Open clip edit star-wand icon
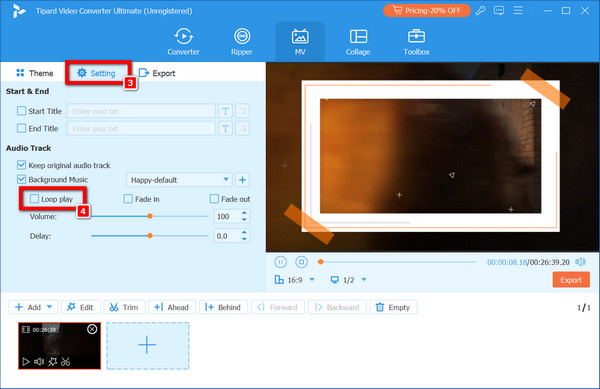Viewport: 600px width, 389px height. click(x=52, y=361)
